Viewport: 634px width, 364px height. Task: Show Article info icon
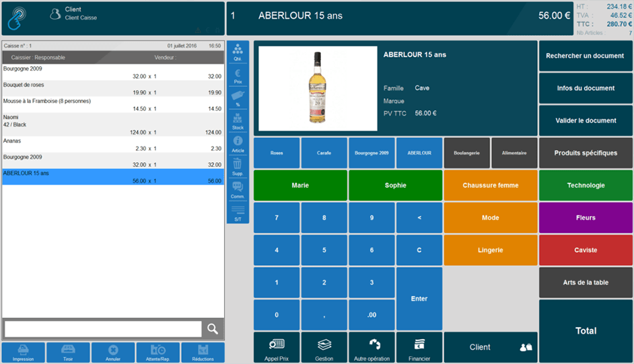238,144
